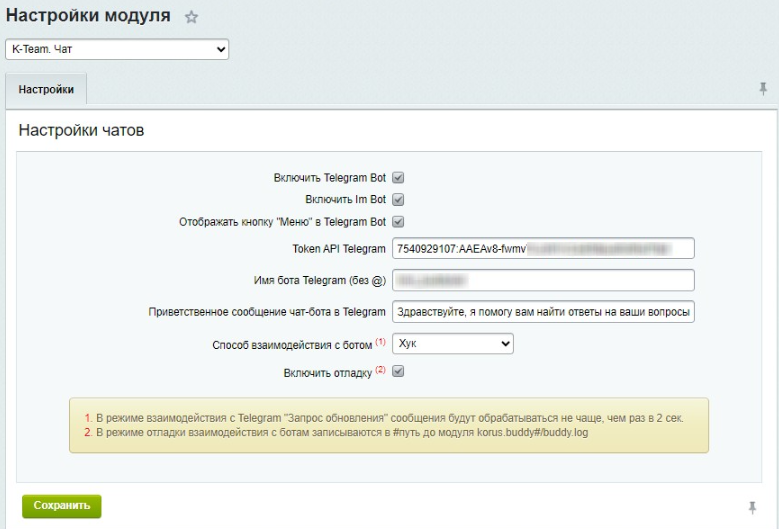Toggle the Включить Im Bot checkbox

(x=398, y=199)
